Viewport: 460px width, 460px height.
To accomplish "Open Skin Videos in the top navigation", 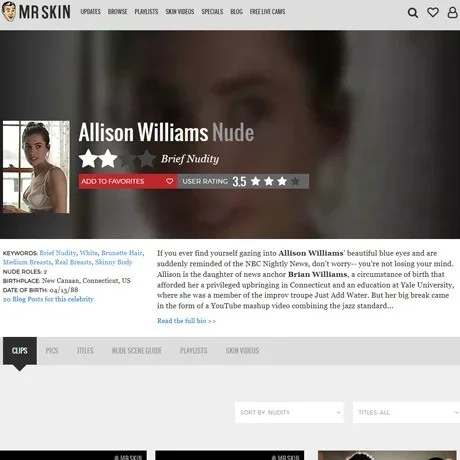I will (x=180, y=12).
